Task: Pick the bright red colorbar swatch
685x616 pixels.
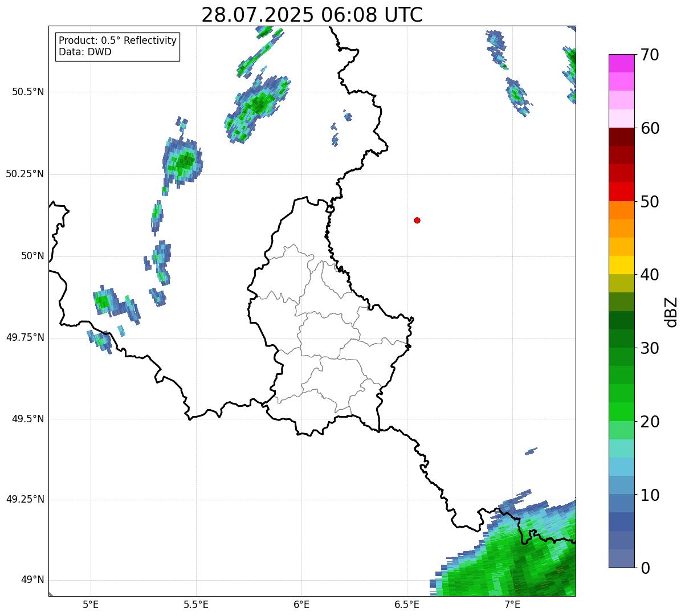Action: (x=621, y=191)
